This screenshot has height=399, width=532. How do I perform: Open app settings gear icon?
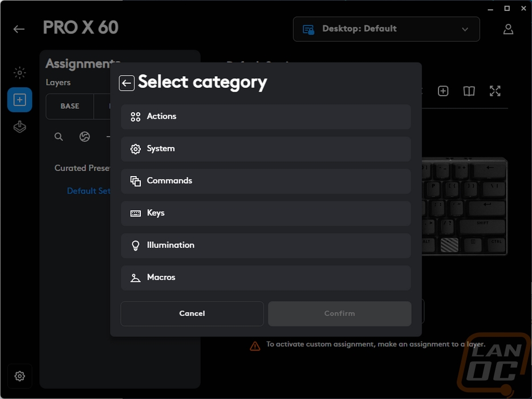click(20, 376)
